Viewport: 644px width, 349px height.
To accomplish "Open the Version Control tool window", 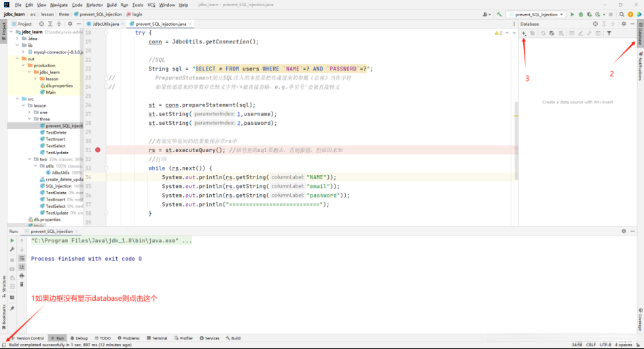I will (x=27, y=338).
